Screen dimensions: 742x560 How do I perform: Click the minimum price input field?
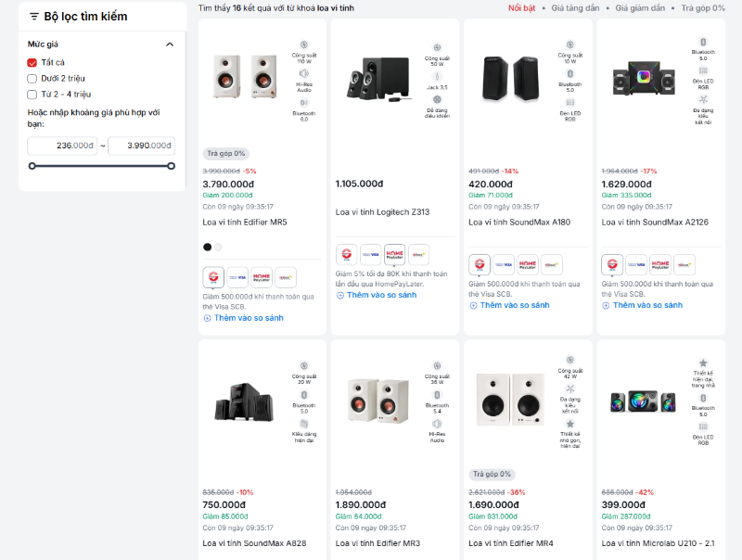click(x=62, y=146)
